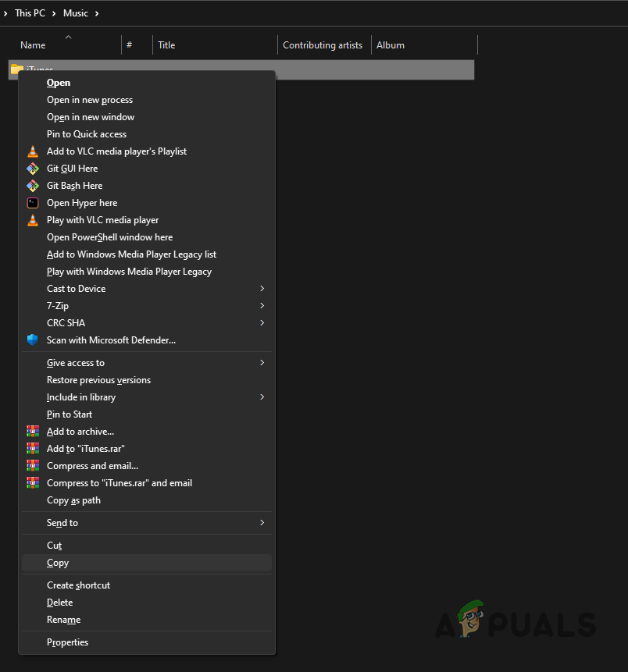
Task: Open breadcrumb chevron after Music
Action: point(97,14)
